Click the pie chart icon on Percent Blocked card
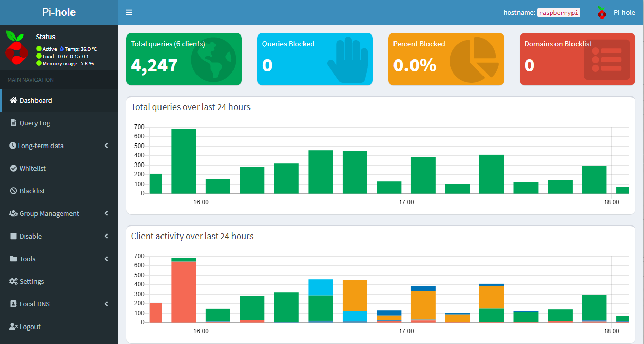Image resolution: width=644 pixels, height=344 pixels. pos(474,60)
